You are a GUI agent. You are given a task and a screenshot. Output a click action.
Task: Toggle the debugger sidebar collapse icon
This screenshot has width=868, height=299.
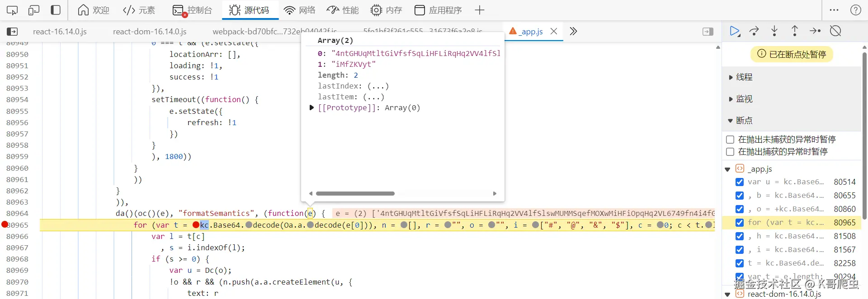point(708,32)
